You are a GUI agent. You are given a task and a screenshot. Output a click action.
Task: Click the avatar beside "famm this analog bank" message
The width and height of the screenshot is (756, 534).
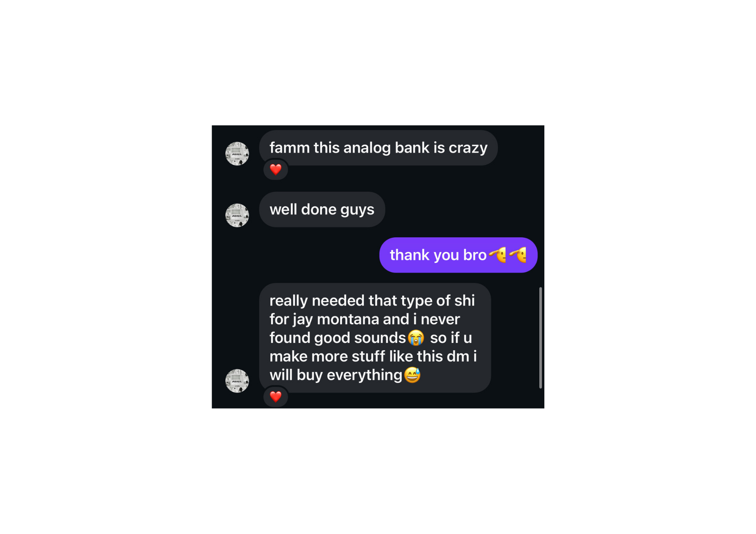[x=237, y=154]
